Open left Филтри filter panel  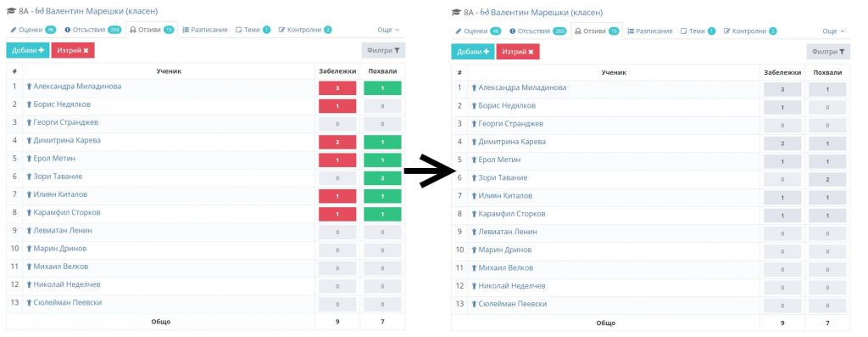coord(383,50)
